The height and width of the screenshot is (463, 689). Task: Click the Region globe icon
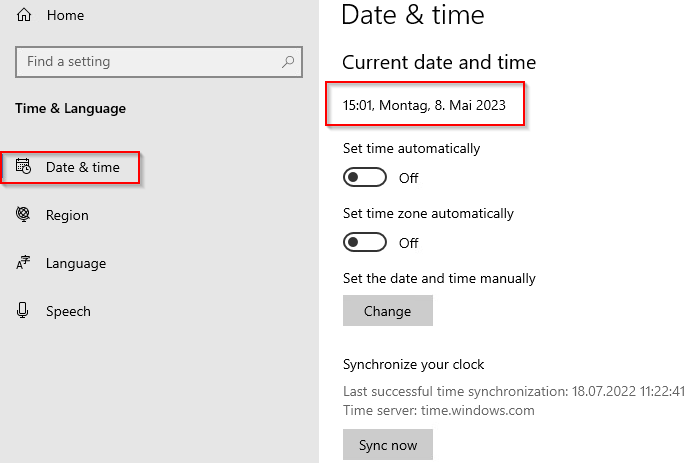tap(23, 214)
